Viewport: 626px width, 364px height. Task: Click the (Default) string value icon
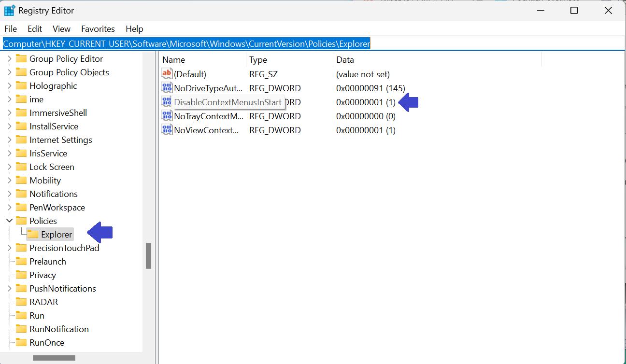(167, 74)
